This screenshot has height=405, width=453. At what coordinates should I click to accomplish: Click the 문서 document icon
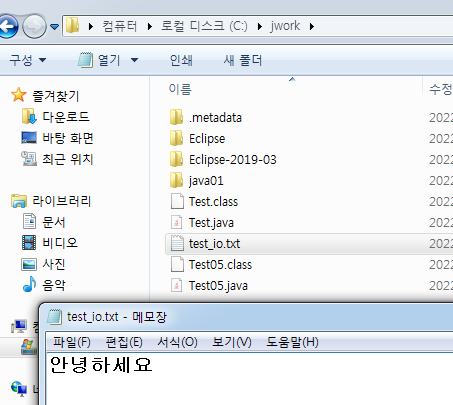pos(29,221)
